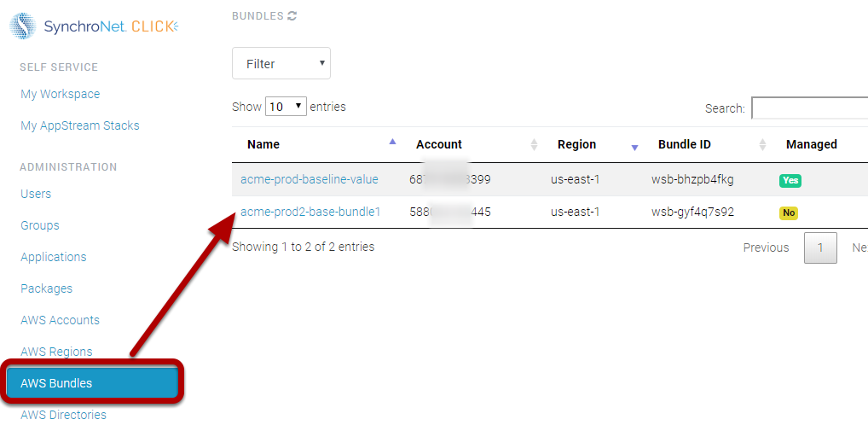Select AWS Bundles menu item
The image size is (868, 431).
point(92,383)
